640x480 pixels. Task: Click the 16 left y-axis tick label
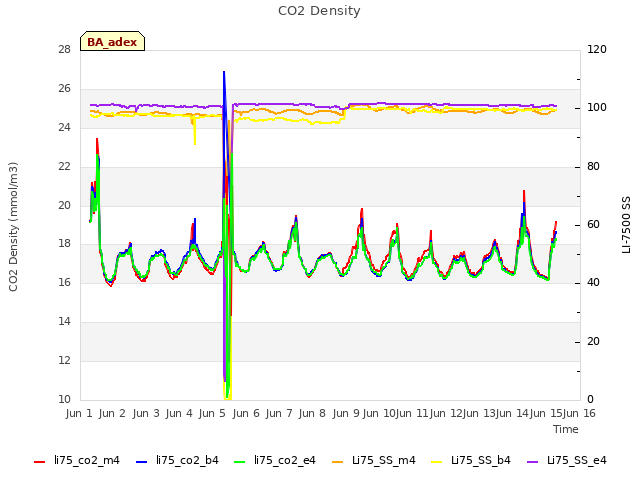tap(64, 282)
